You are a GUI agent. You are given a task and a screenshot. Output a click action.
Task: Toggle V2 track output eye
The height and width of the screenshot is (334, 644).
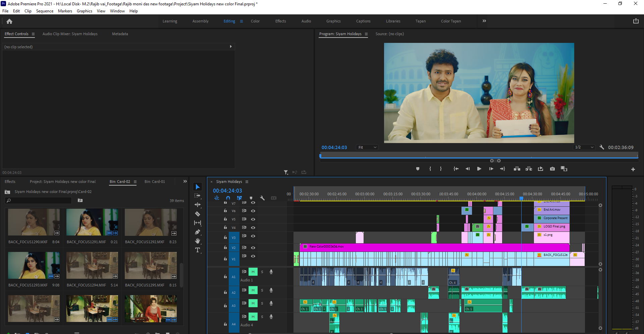(253, 248)
